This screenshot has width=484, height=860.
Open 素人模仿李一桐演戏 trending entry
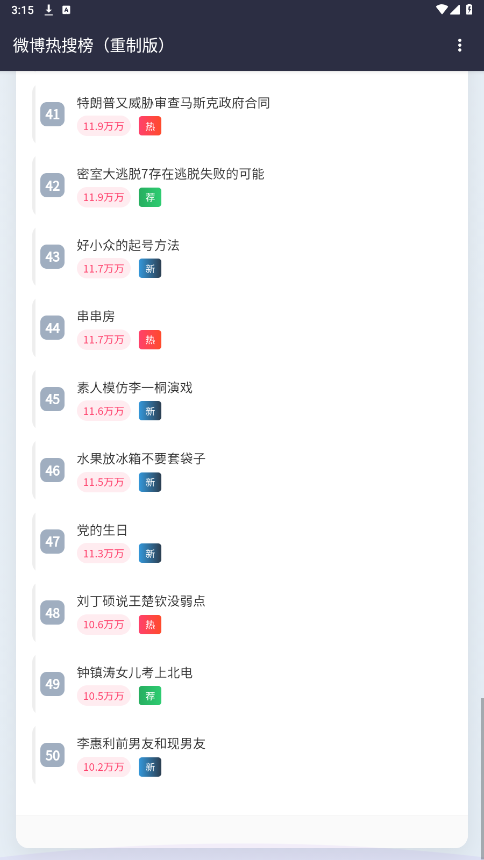pyautogui.click(x=134, y=388)
